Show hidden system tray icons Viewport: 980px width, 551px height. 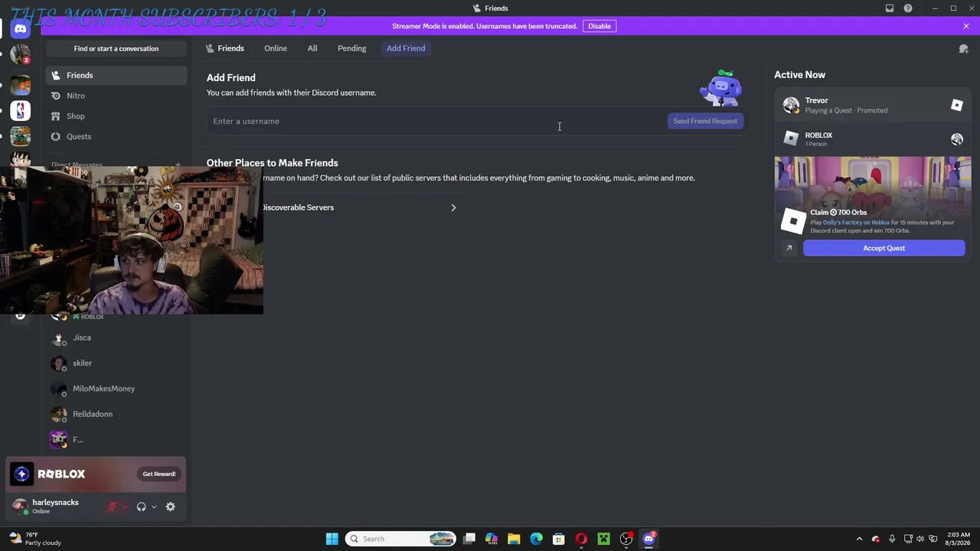coord(859,539)
